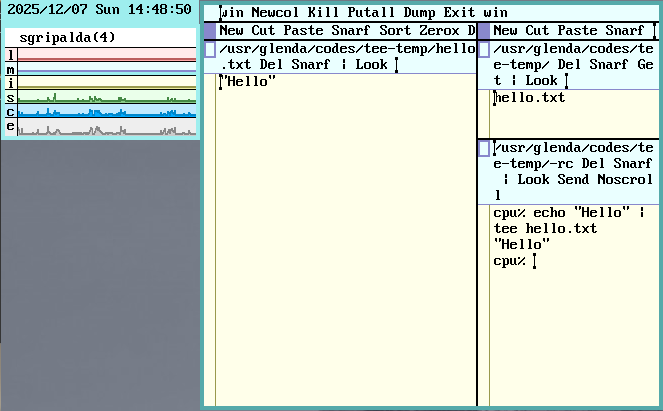Click the blue 'c' context switch graph
The width and height of the screenshot is (663, 411).
click(107, 112)
